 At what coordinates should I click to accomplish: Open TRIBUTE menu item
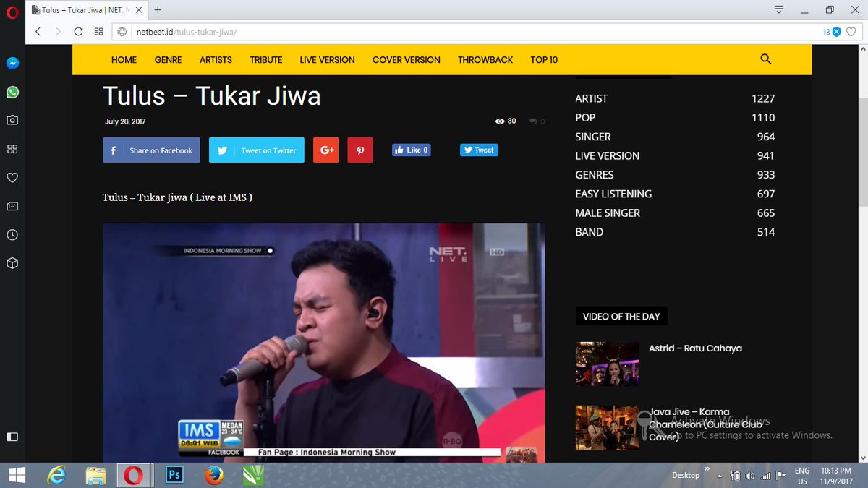(x=266, y=60)
